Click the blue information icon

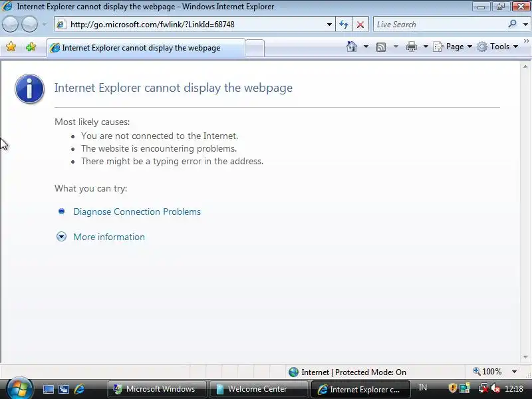coord(29,88)
